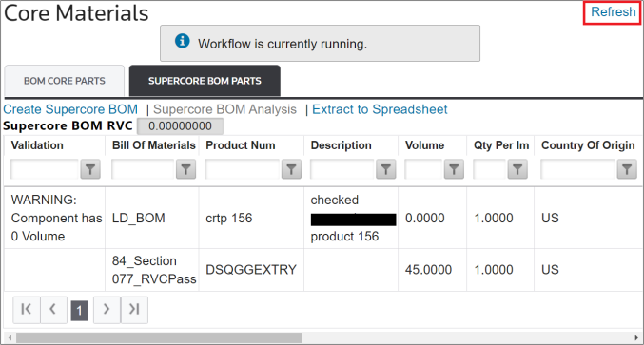Click the info icon in workflow message
The width and height of the screenshot is (644, 345).
coord(183,41)
